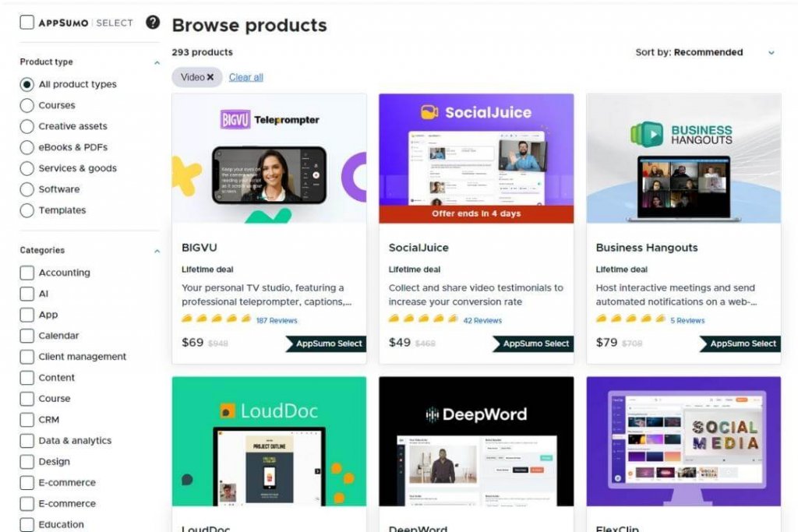Click AppSumo Select badge on Business Hangouts
The width and height of the screenshot is (798, 532).
pyautogui.click(x=740, y=344)
